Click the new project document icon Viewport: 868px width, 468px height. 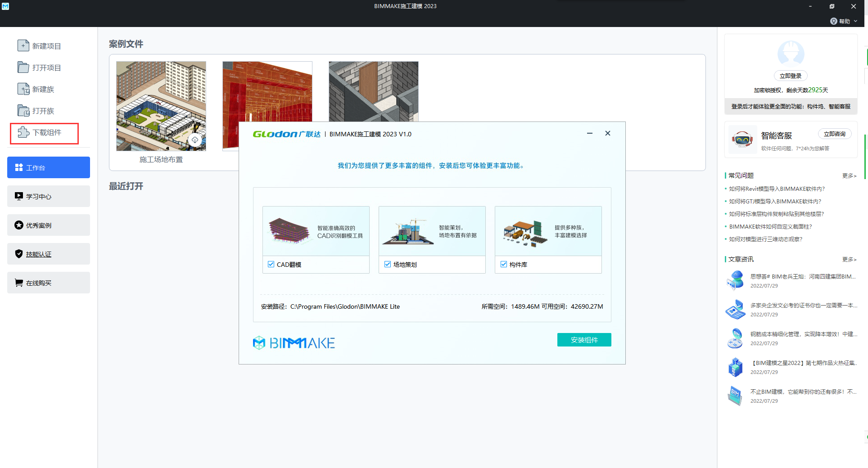click(23, 45)
